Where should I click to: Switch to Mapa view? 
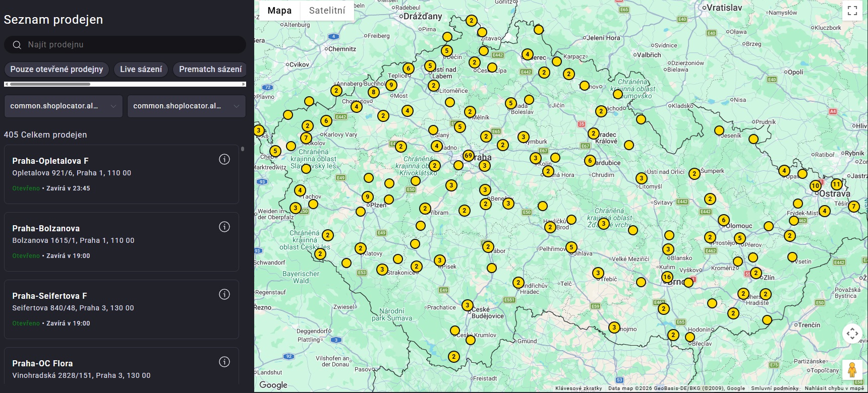(x=279, y=11)
